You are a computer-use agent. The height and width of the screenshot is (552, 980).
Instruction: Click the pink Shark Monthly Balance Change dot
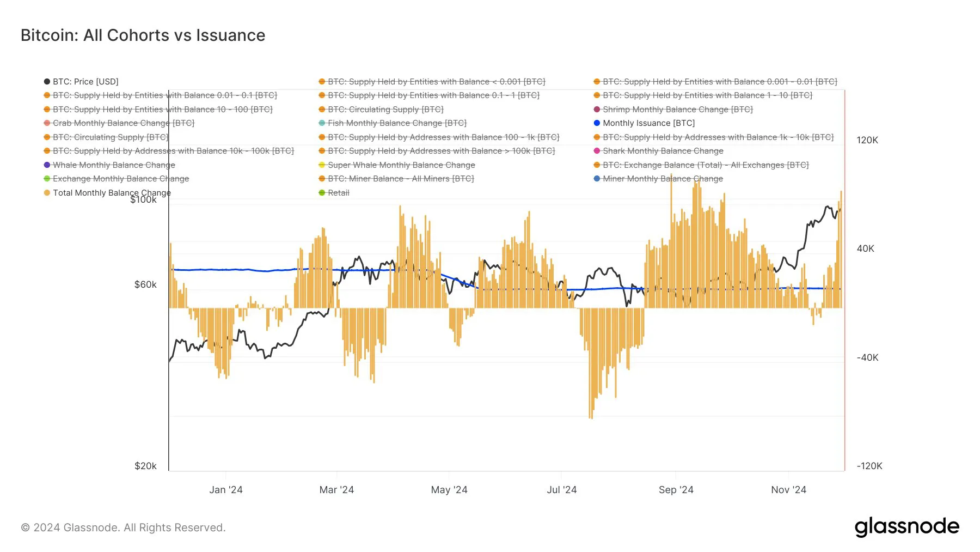598,151
